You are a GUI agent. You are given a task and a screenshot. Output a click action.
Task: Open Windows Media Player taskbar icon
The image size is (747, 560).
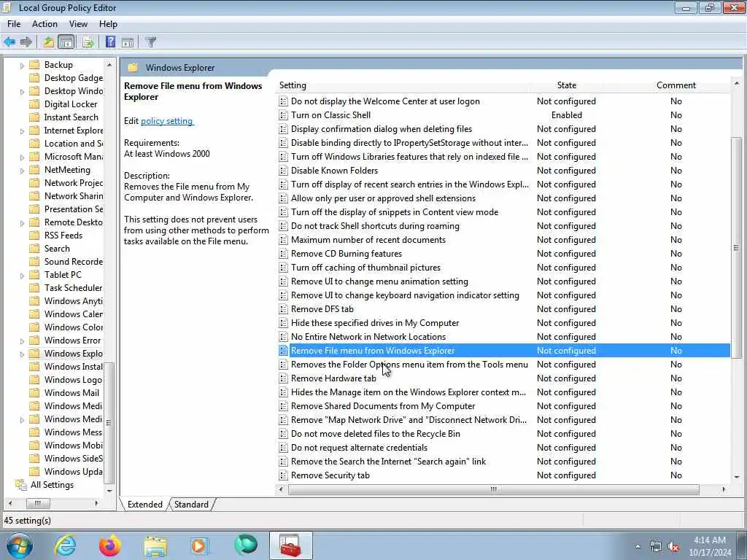200,546
